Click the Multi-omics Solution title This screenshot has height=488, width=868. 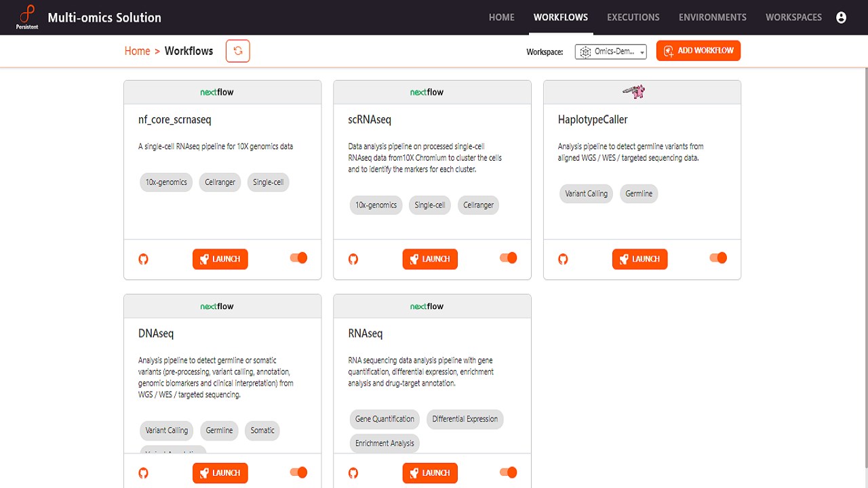(104, 18)
